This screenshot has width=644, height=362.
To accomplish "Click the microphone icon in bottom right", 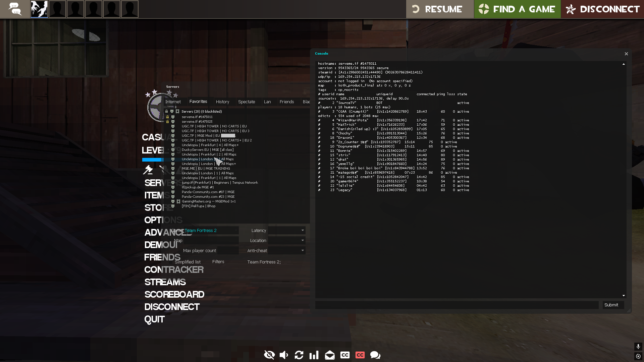I will point(638,346).
